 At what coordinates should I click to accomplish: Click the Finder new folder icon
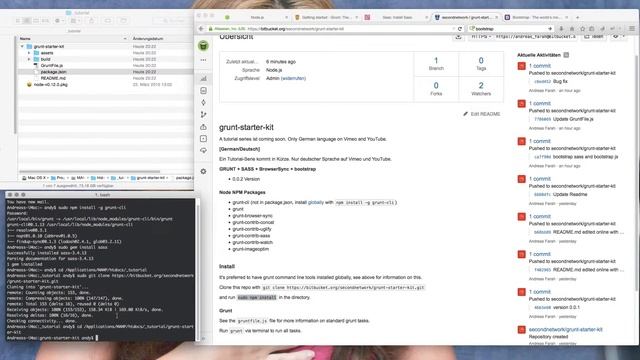click(x=123, y=20)
